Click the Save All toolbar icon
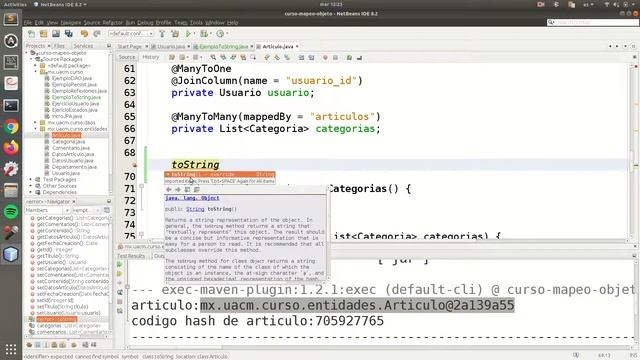The height and width of the screenshot is (360, 640). (69, 34)
